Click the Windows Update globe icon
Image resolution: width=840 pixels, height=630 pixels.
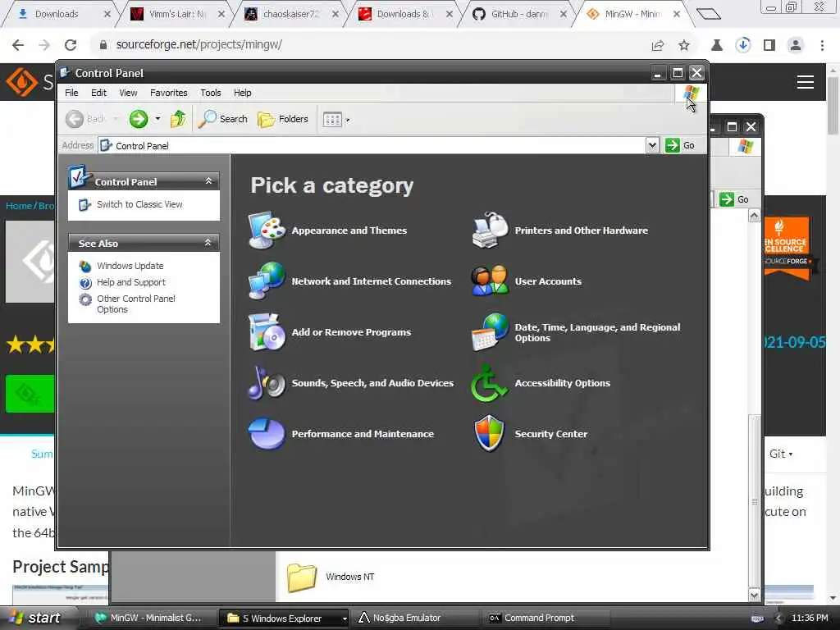tap(85, 266)
